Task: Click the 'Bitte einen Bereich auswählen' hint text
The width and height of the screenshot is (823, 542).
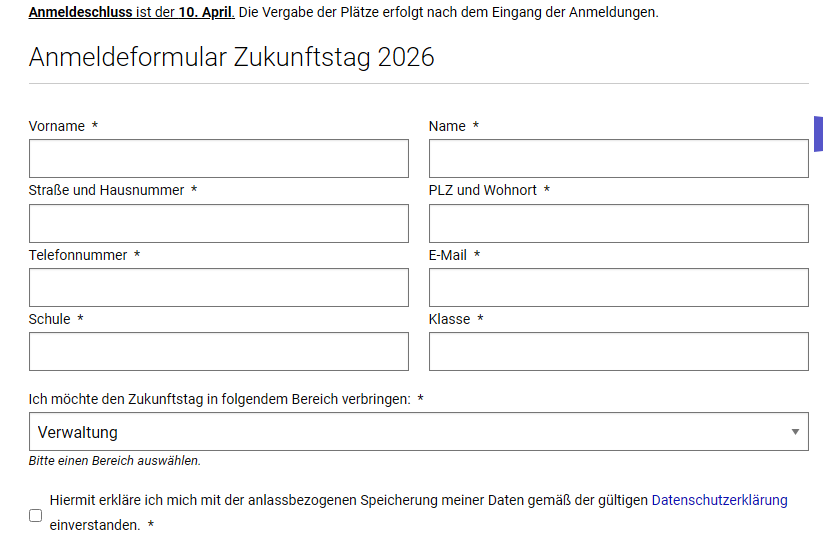Action: pyautogui.click(x=114, y=461)
